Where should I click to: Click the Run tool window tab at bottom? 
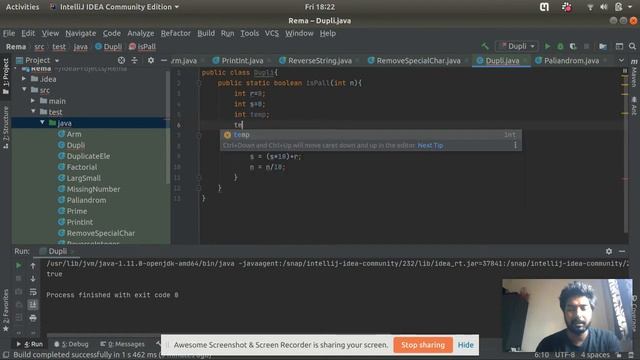click(x=29, y=344)
